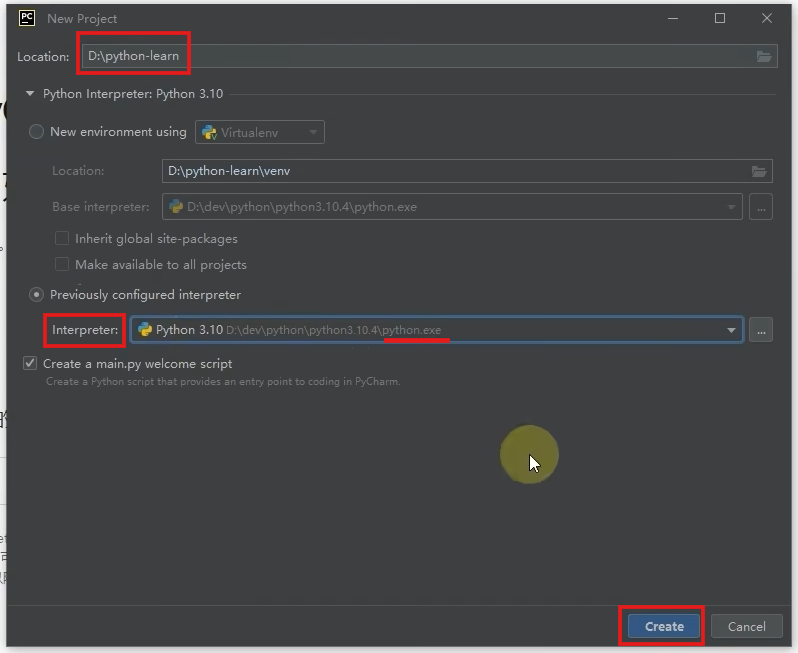Click the PyCharm logo icon in title bar
Screen dimensions: 798x653
point(27,18)
